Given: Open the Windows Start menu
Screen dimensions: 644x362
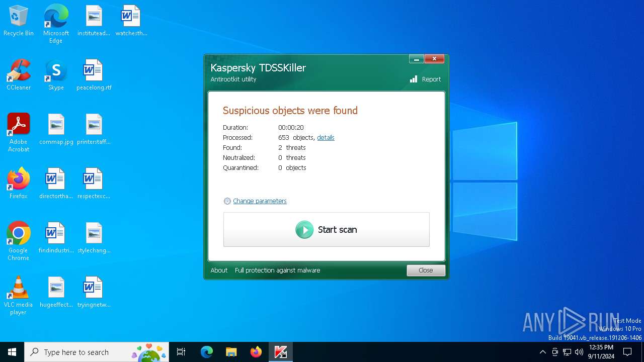Looking at the screenshot, I should [12, 352].
